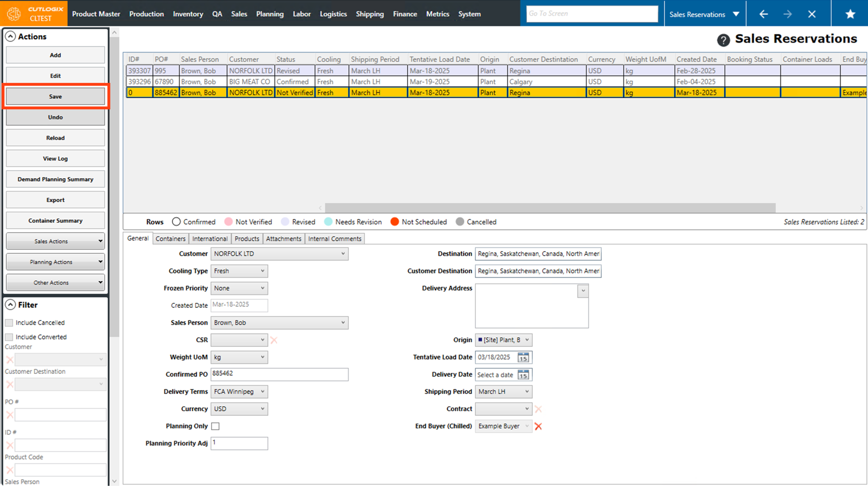This screenshot has width=868, height=486.
Task: Click the Demand Planning Summary button
Action: pos(55,179)
